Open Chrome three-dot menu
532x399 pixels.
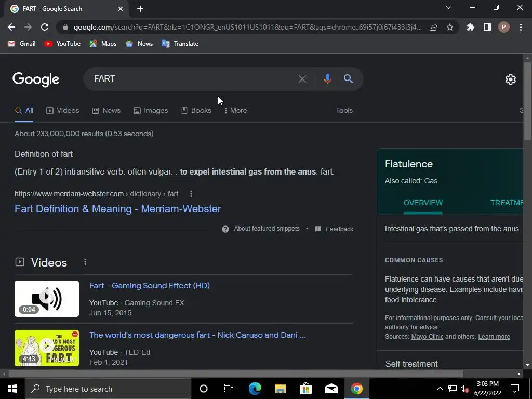(521, 27)
